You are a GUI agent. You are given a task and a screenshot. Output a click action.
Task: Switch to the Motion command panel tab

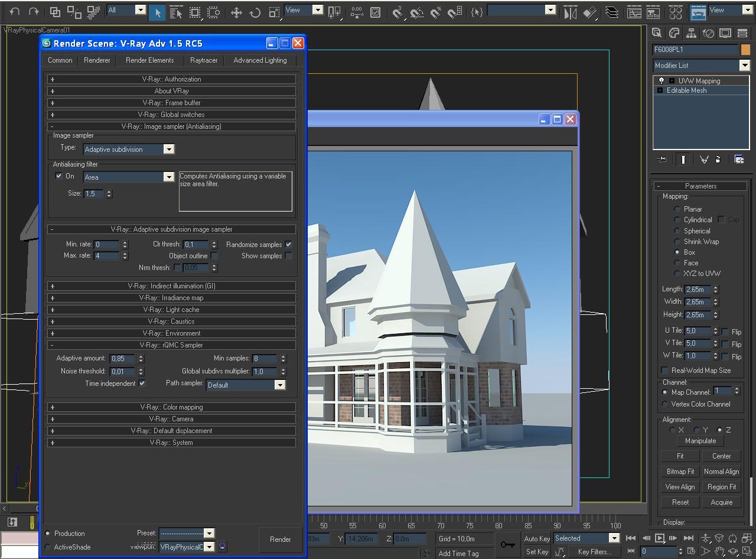tap(708, 34)
